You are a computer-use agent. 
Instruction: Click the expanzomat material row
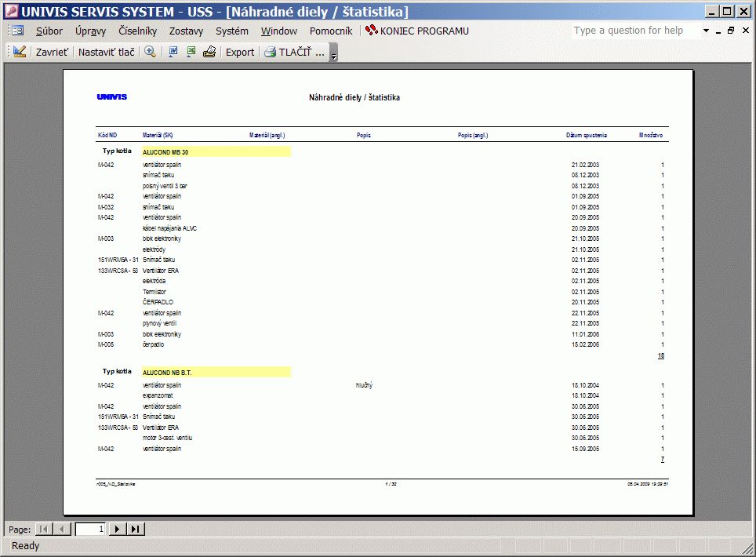pyautogui.click(x=158, y=395)
